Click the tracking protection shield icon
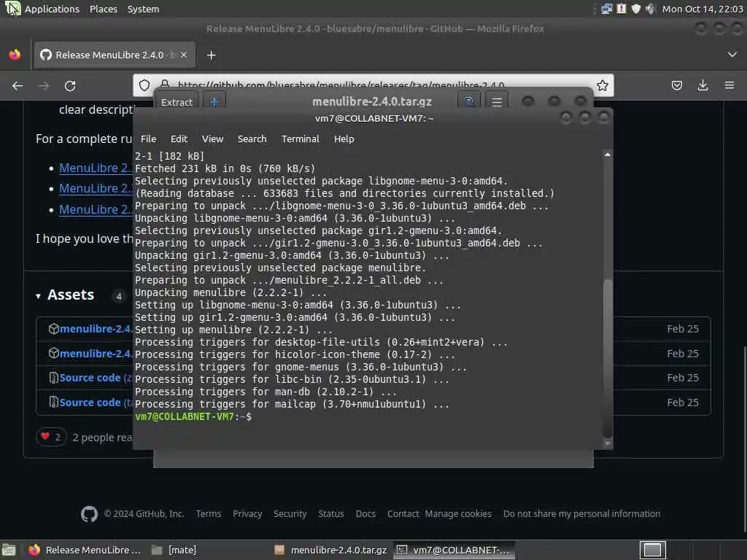The width and height of the screenshot is (747, 560). 144,85
